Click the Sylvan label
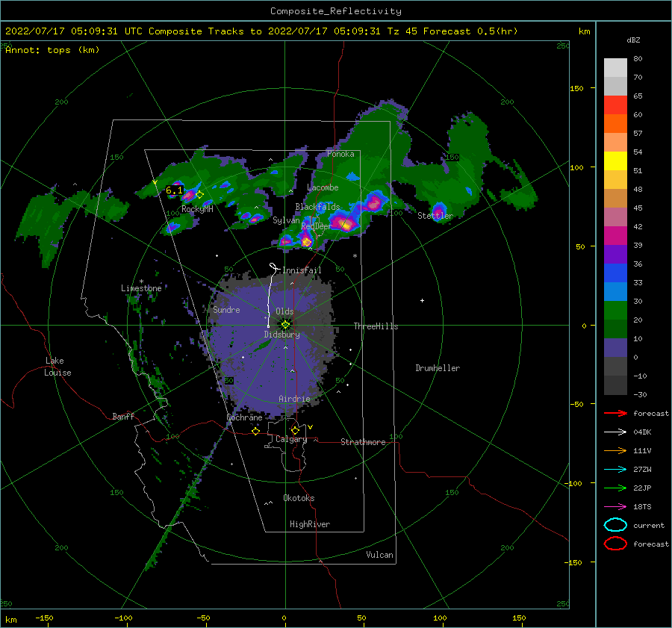 click(x=286, y=220)
